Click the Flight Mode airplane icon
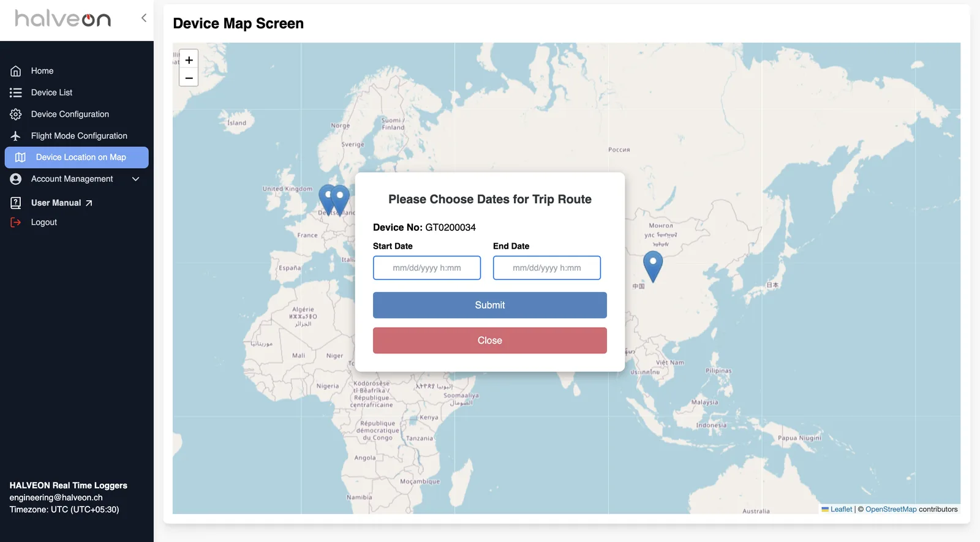 coord(16,136)
